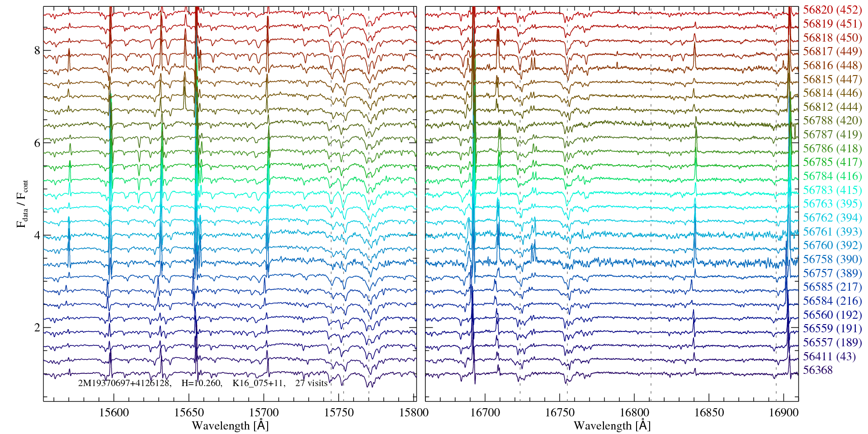Click the 56761 (393) legend label
Screen dimensions: 868x434
point(832,231)
